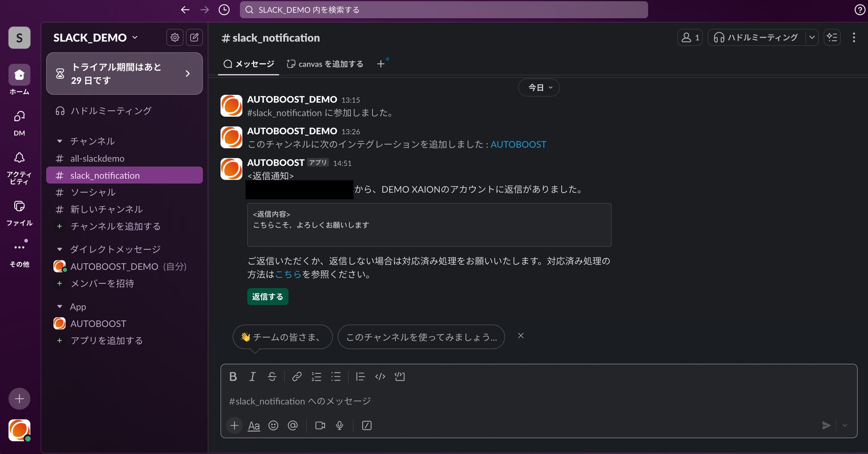
Task: Open the こちら help link
Action: pyautogui.click(x=288, y=274)
